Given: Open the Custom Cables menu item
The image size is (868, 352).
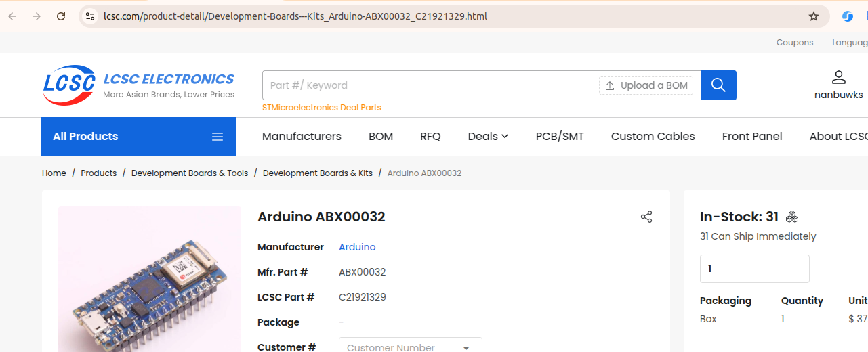Looking at the screenshot, I should pos(653,137).
